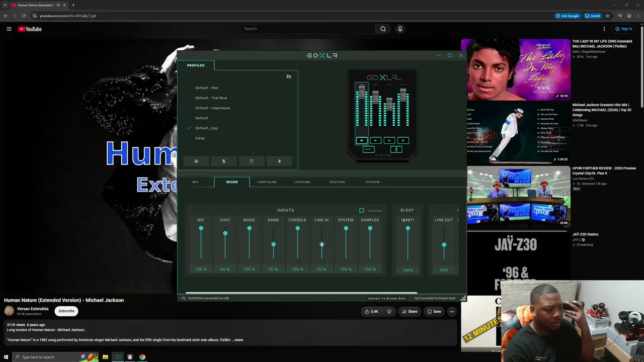Open YouTube settings three-dot menu

(x=604, y=29)
